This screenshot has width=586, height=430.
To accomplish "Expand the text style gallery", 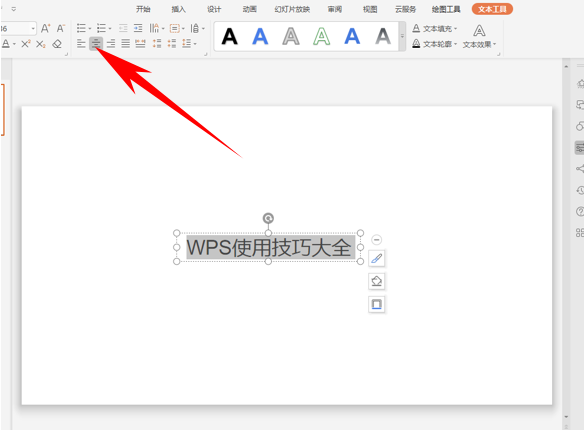I will point(402,36).
